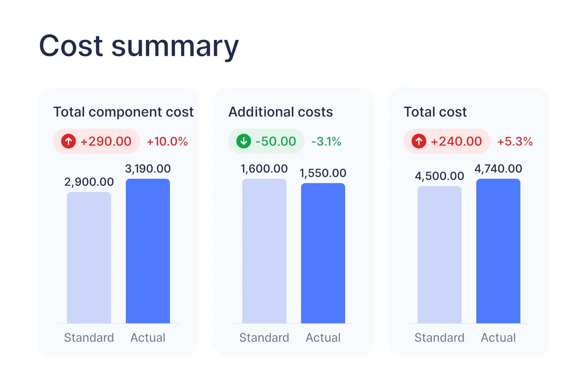Click Actual bar in Total component cost
The image size is (588, 388).
pos(148,251)
